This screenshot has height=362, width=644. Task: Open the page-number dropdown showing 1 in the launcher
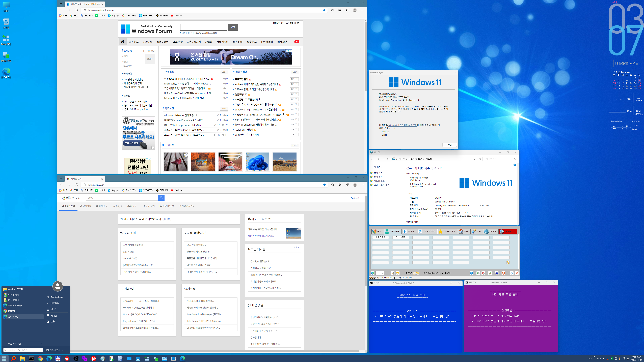(380, 273)
